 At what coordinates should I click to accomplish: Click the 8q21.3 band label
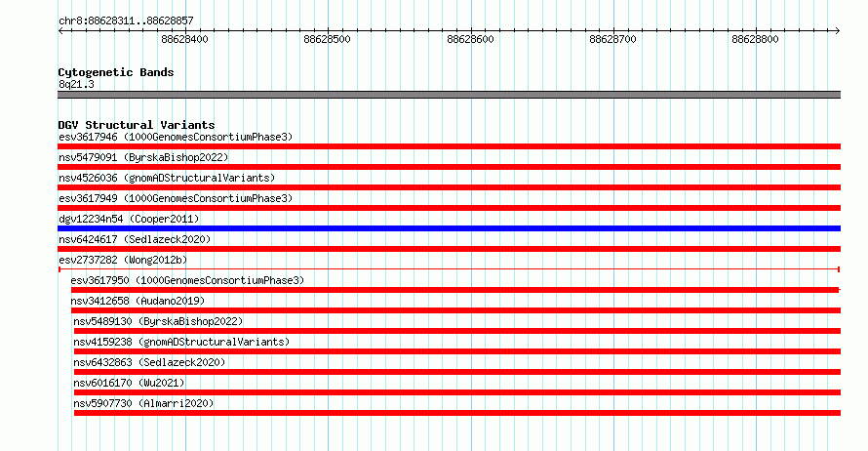click(76, 84)
